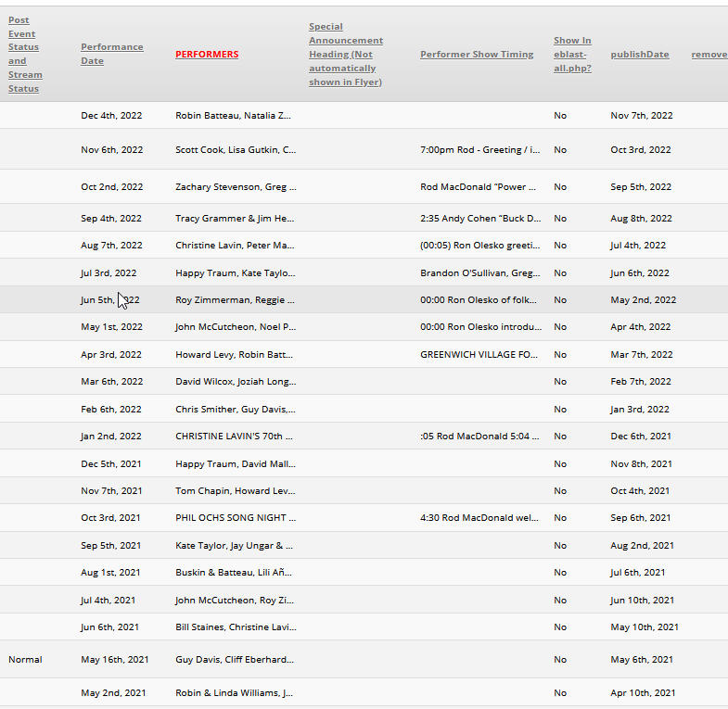Image resolution: width=728 pixels, height=709 pixels.
Task: Sort by Performer Show Timing header
Action: (477, 54)
